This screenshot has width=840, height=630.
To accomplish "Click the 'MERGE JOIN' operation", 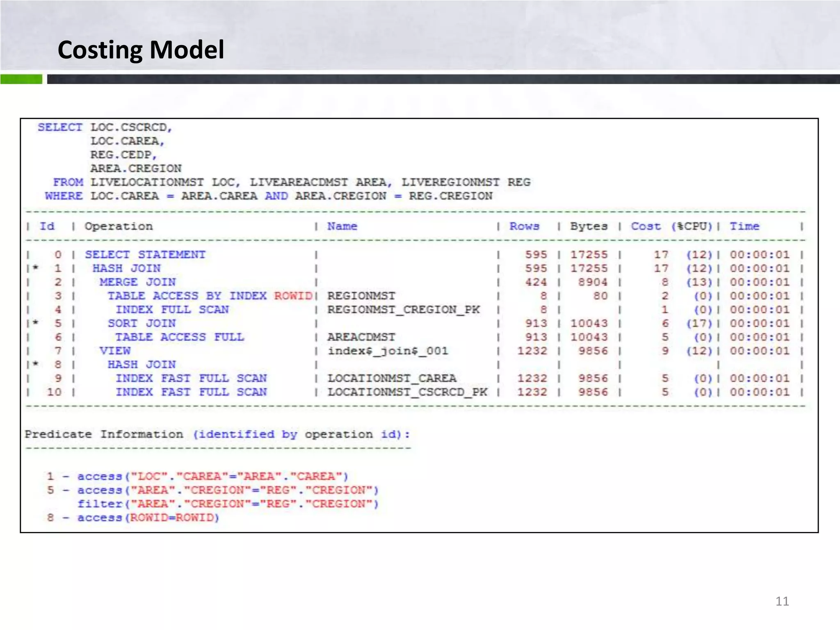I will (137, 282).
